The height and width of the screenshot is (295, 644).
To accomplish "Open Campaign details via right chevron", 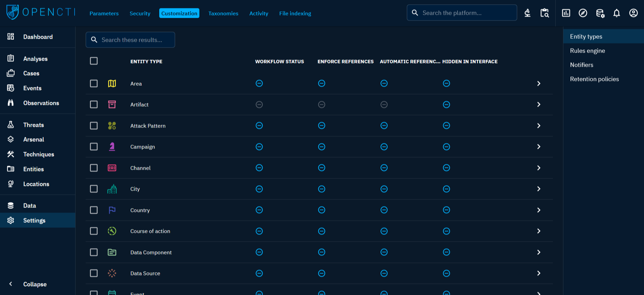I will (x=538, y=147).
